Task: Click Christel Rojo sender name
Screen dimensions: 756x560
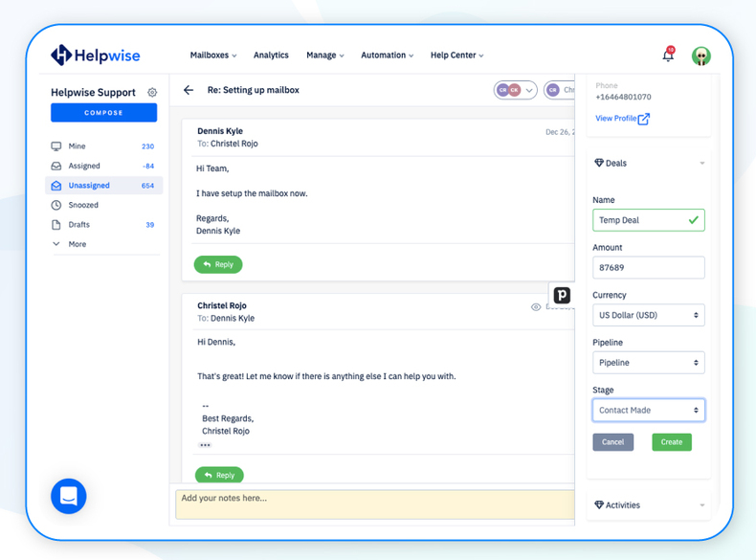Action: click(x=222, y=305)
